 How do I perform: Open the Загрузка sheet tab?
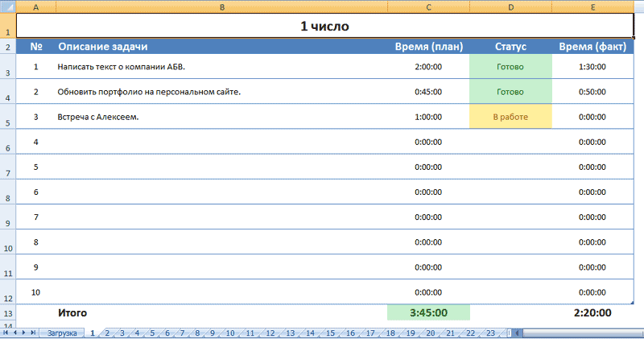point(62,333)
